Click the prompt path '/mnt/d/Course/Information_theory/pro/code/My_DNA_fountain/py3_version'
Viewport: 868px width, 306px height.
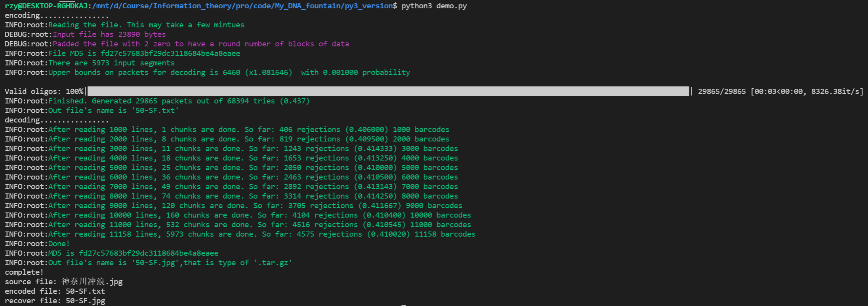tap(242, 6)
